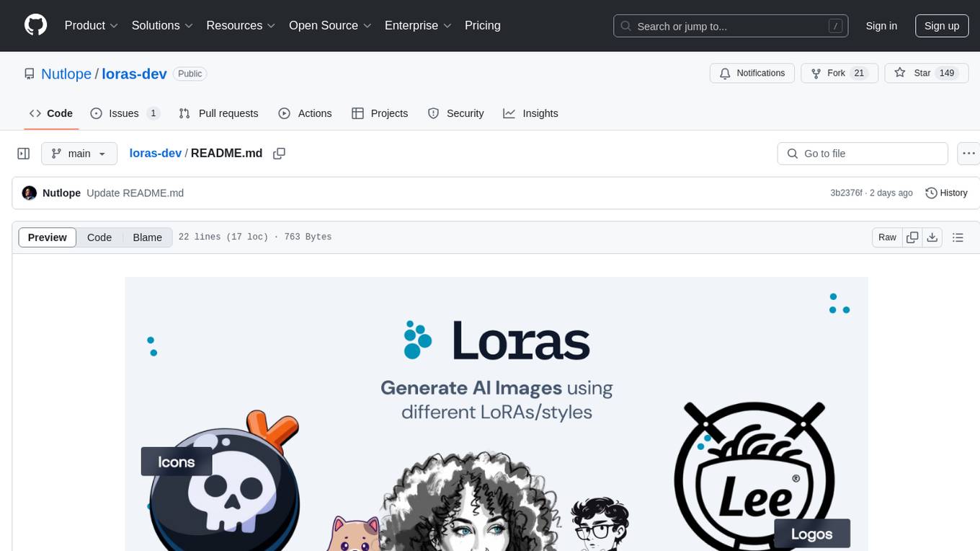
Task: Open the Raw file view
Action: tap(887, 237)
